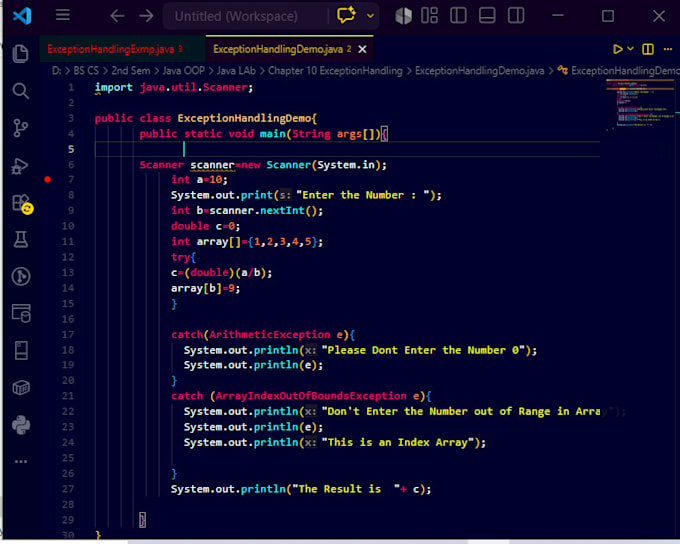Open the Testing flask view
Viewport: 680px width, 544px height.
point(20,239)
